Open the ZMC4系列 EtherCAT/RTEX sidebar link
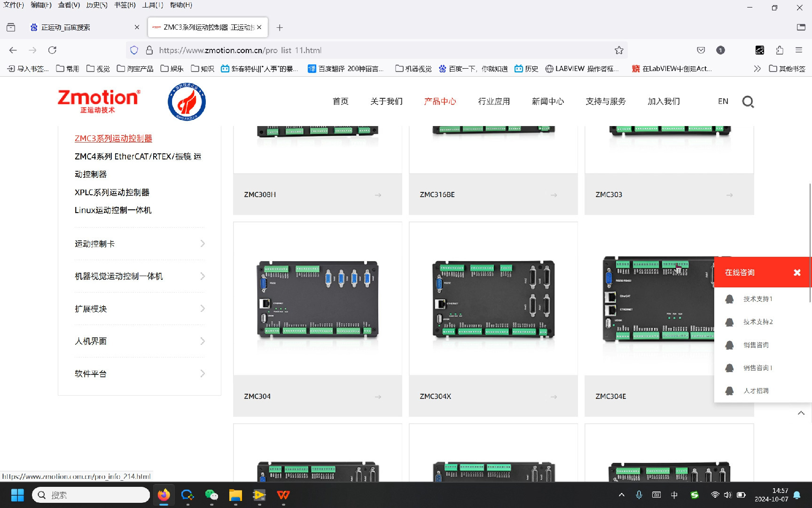The height and width of the screenshot is (508, 812). pyautogui.click(x=138, y=165)
